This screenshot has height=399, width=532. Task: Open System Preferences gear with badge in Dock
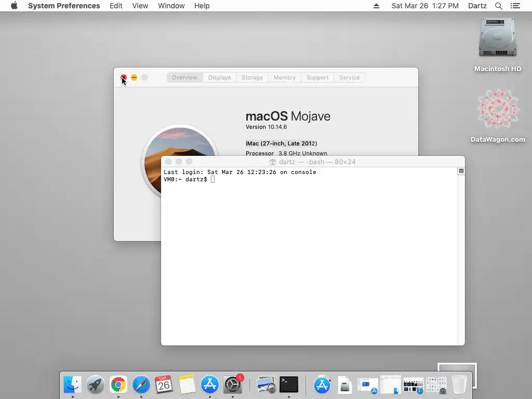pos(233,384)
